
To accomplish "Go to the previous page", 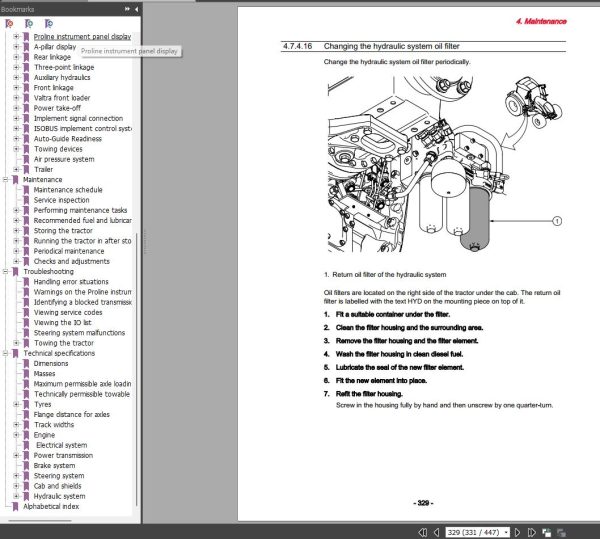I will click(x=436, y=532).
